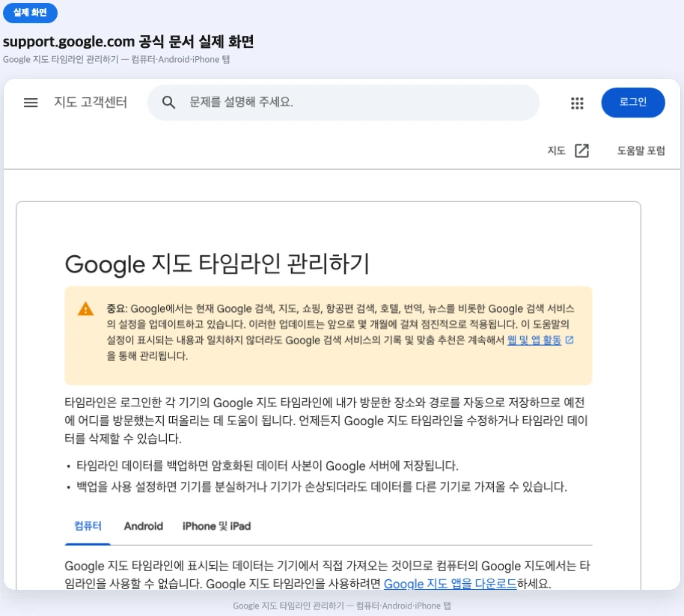
Task: Open the Google apps grid
Action: (x=577, y=103)
